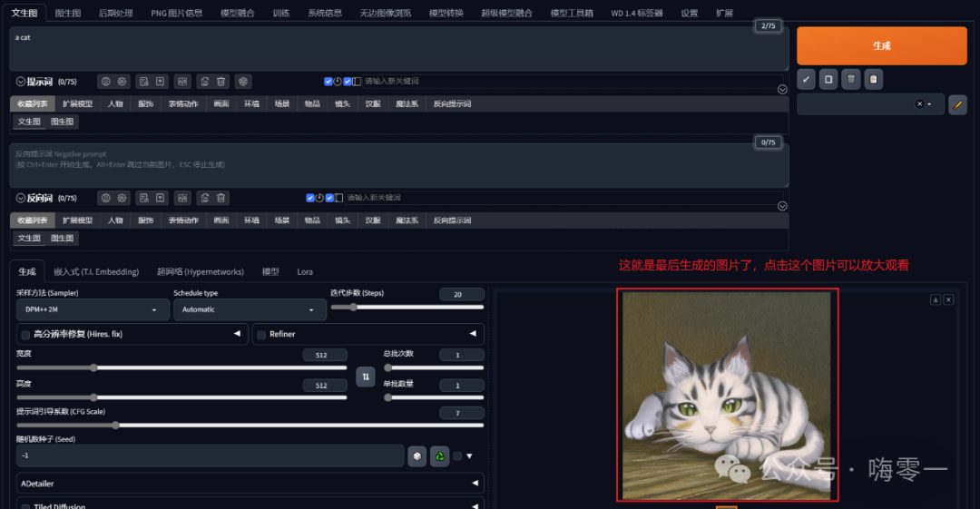Click the globe icon in the 反向词 toolbar
The image size is (980, 509).
click(105, 198)
